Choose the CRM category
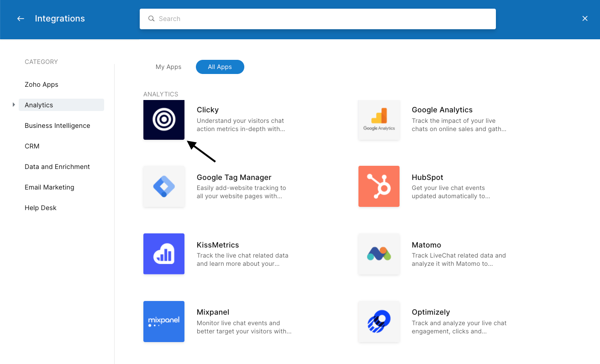The image size is (600, 364). [32, 146]
